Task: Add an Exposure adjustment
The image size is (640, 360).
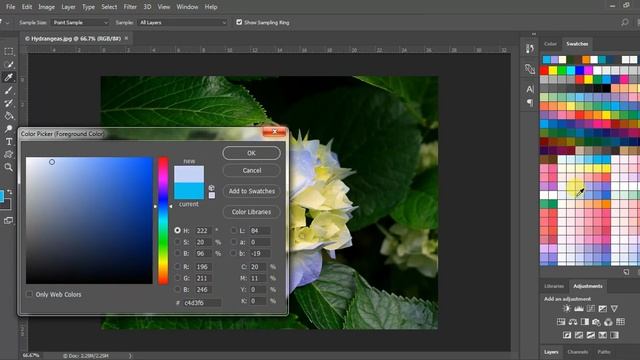Action: [x=602, y=309]
